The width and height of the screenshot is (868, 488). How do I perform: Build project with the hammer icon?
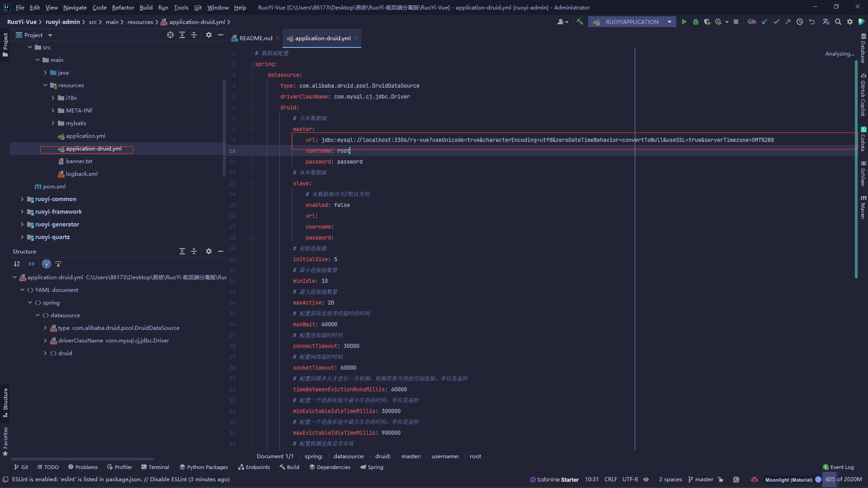580,22
